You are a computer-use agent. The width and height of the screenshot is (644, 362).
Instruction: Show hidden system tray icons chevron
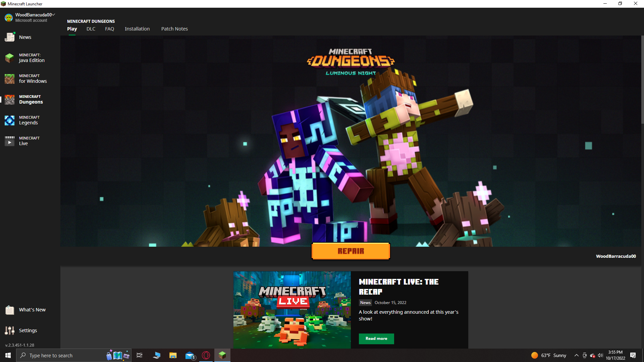coord(576,355)
